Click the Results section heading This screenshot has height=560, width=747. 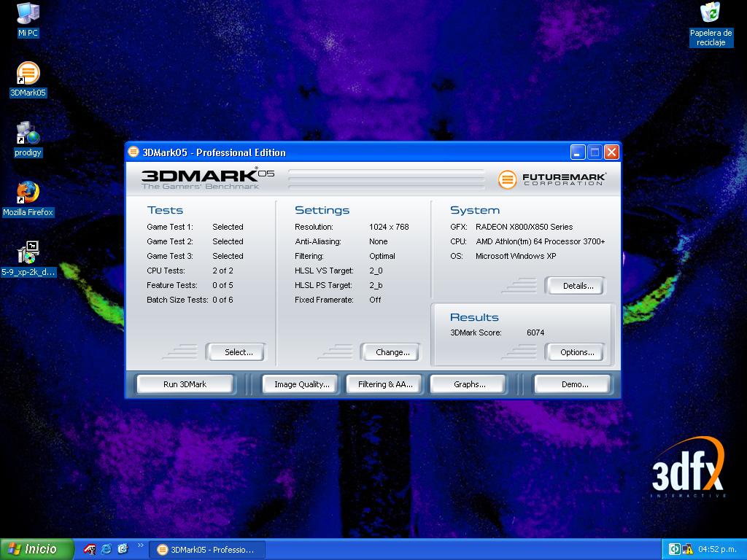(474, 317)
